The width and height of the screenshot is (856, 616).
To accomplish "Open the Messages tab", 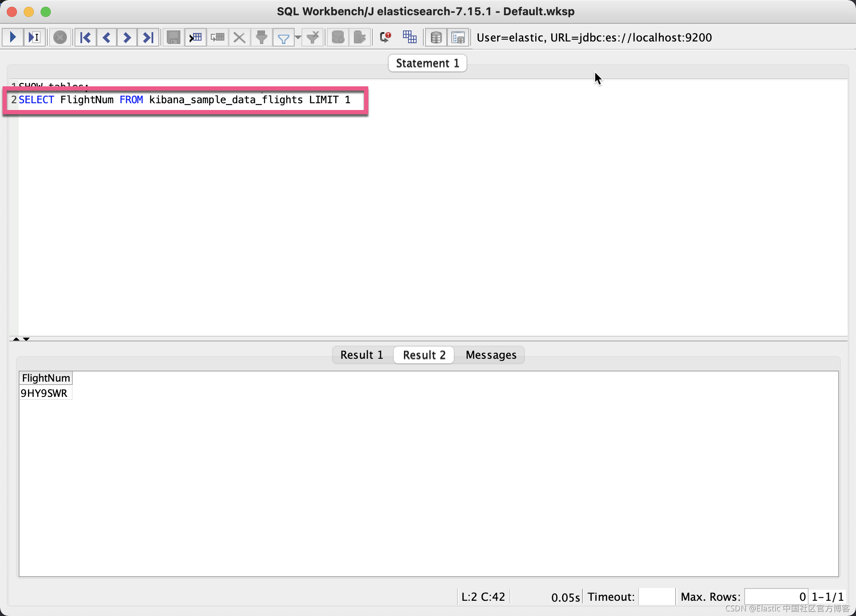I will (x=490, y=355).
